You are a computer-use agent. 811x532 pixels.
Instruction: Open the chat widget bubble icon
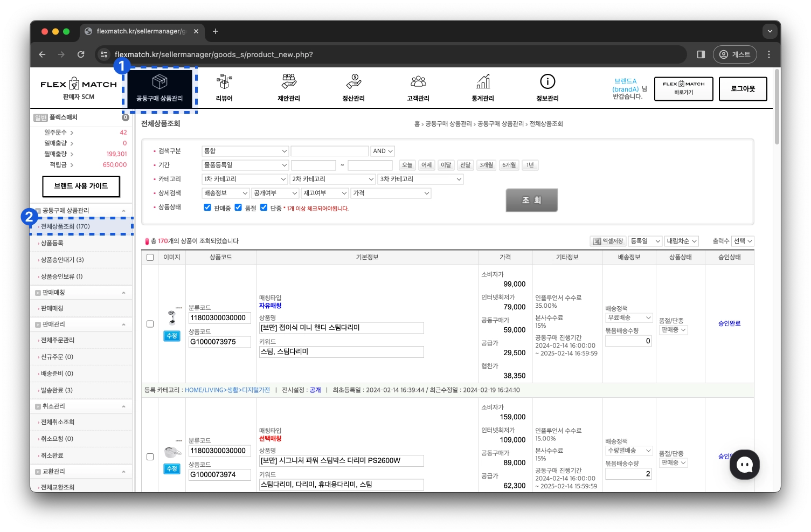tap(745, 465)
